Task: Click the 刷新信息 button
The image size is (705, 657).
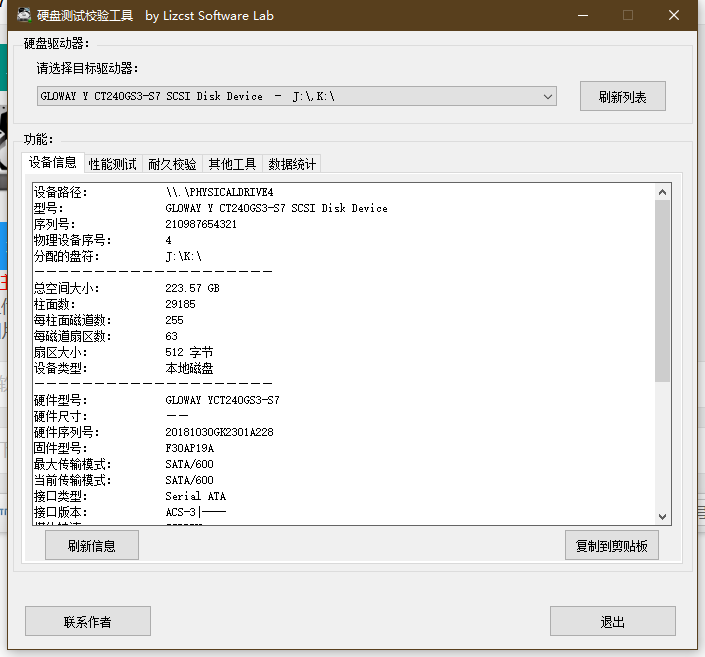Action: [92, 545]
